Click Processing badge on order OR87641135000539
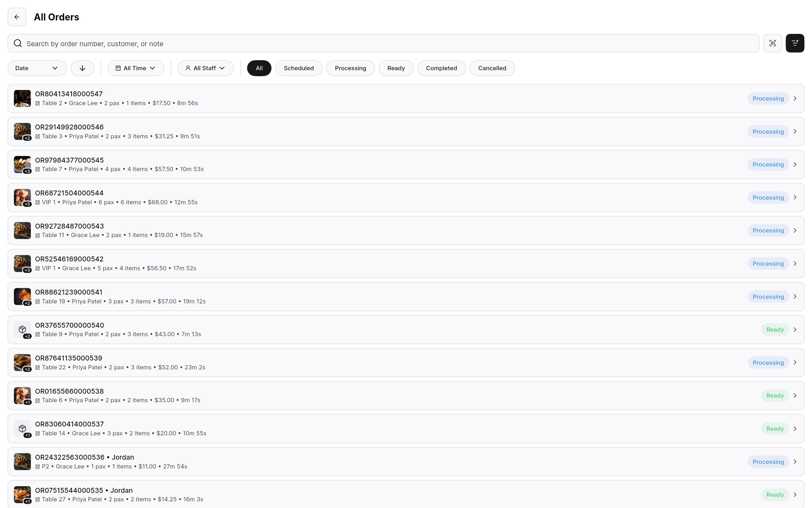 768,363
